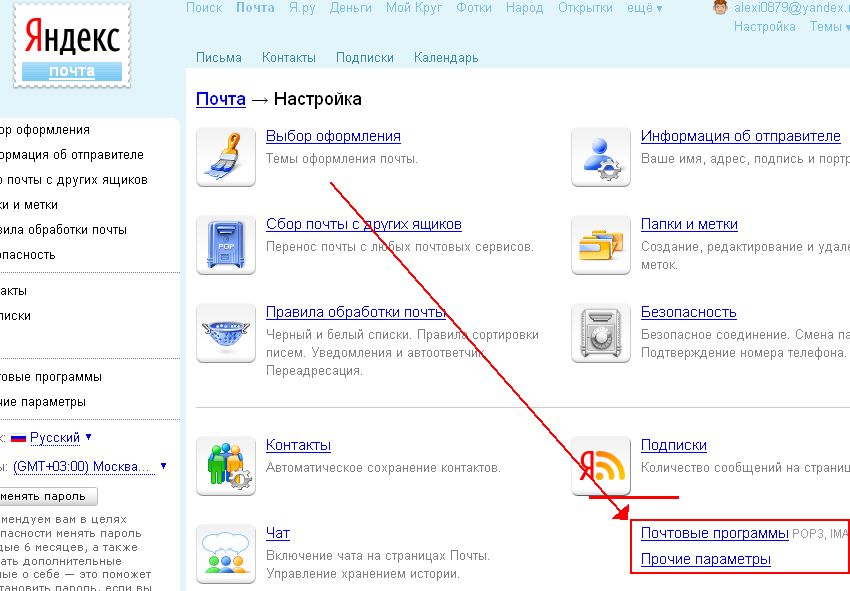Open the GMT+03:00 Москва timezone dropdown
This screenshot has width=850, height=591.
pyautogui.click(x=89, y=467)
